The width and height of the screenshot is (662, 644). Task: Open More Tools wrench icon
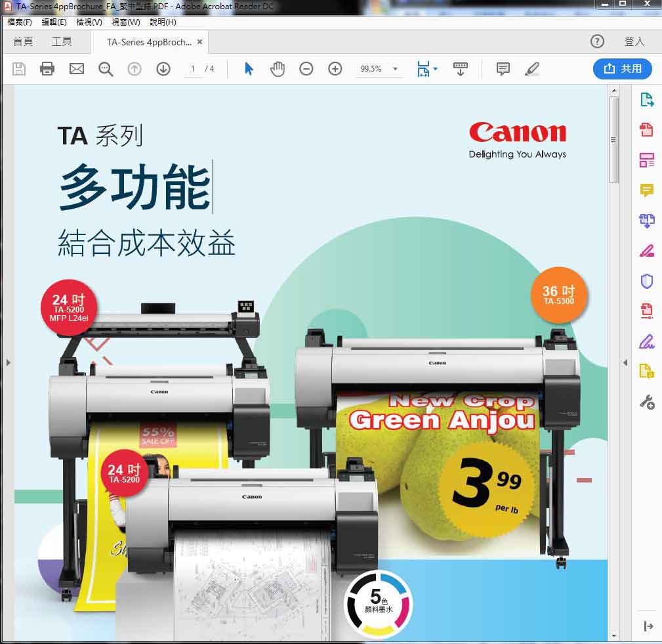click(x=647, y=402)
